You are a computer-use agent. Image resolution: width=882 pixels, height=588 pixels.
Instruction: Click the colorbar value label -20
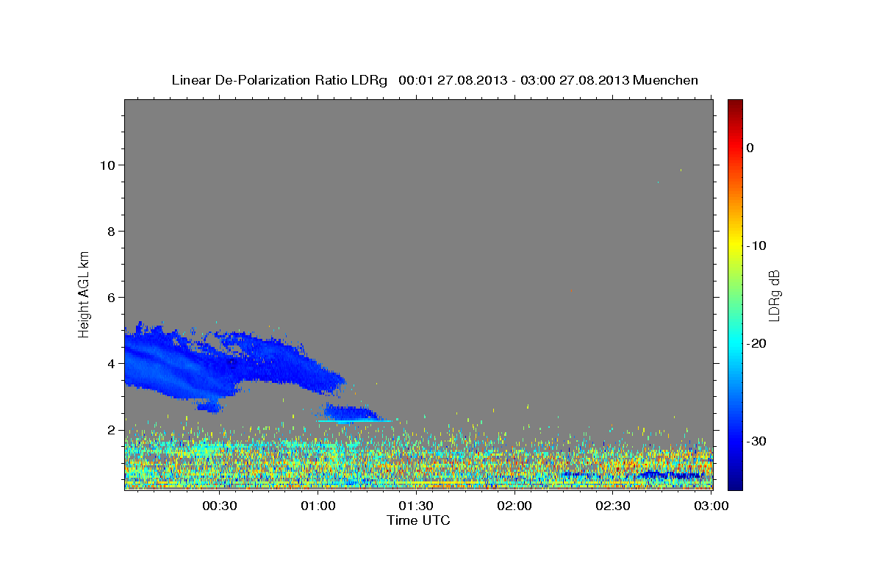[x=756, y=343]
